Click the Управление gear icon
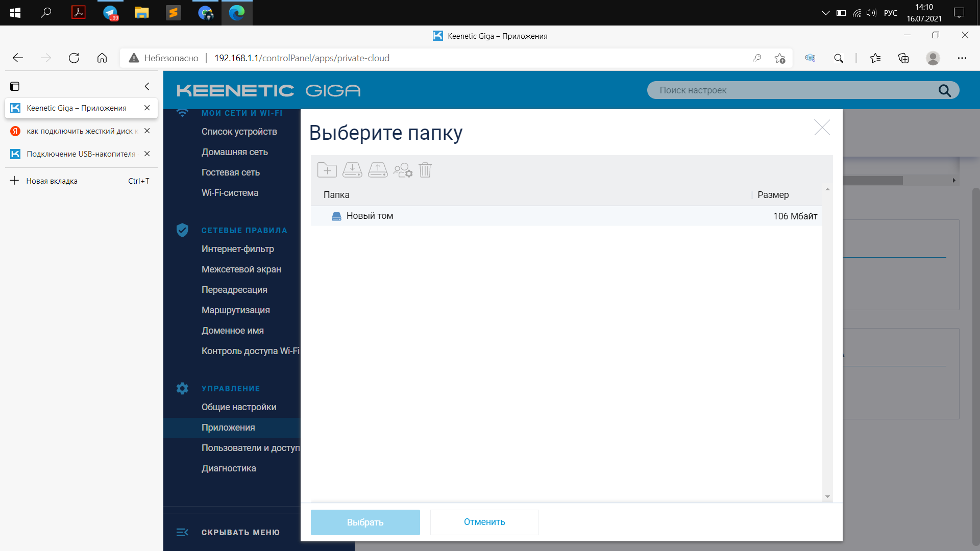The width and height of the screenshot is (980, 551). point(182,388)
